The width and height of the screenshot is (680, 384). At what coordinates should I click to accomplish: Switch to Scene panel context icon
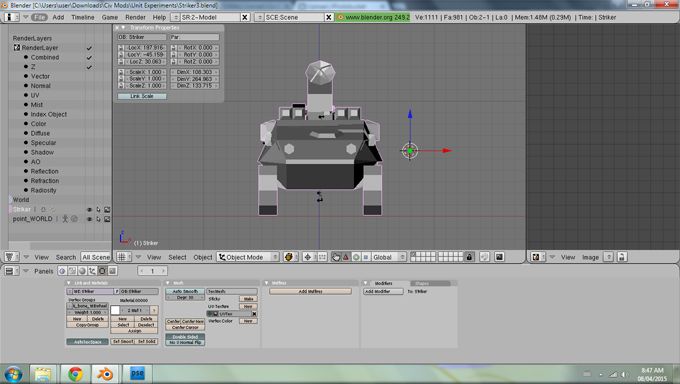(112, 271)
